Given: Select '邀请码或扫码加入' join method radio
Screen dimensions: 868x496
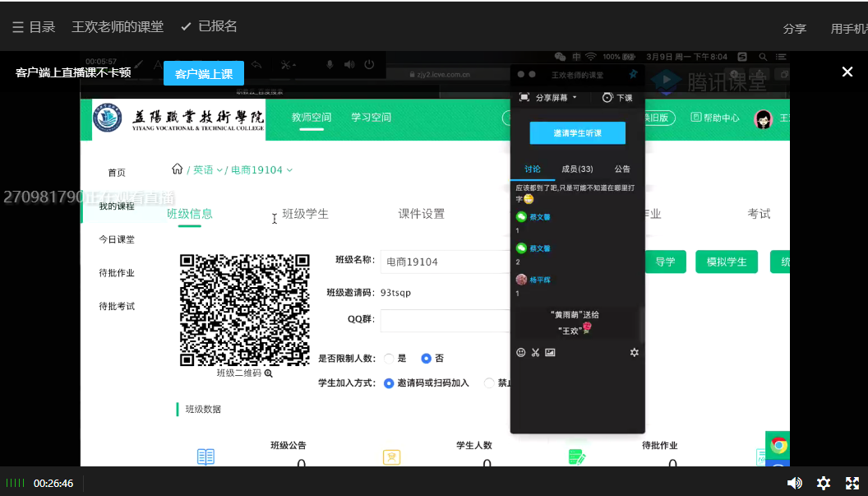Looking at the screenshot, I should [390, 383].
